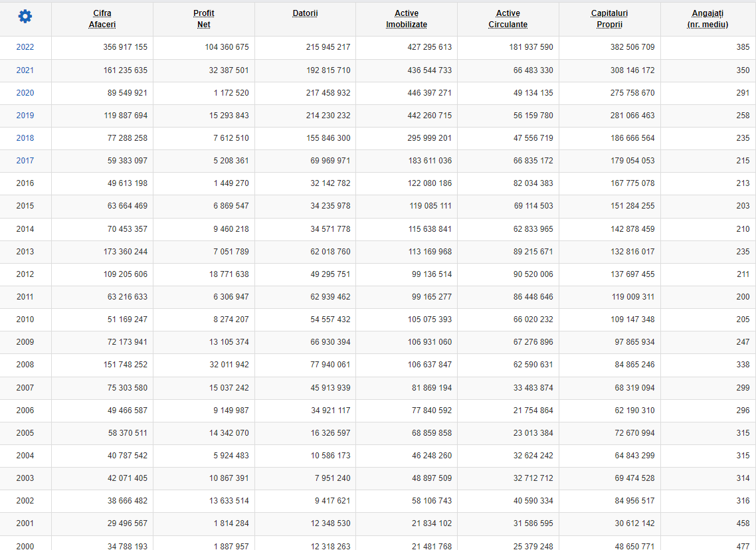Image resolution: width=756 pixels, height=550 pixels.
Task: Select equity value 151 284 255
Action: pyautogui.click(x=632, y=207)
